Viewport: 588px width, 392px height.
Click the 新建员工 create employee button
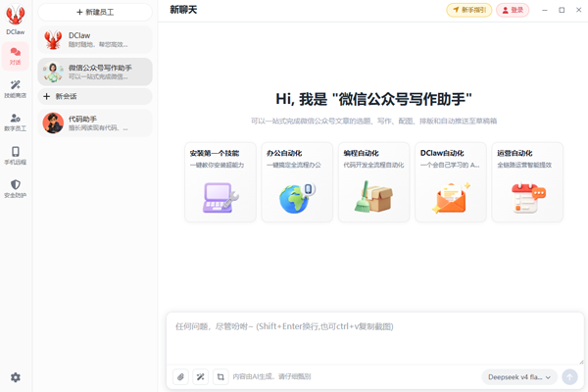tap(95, 12)
